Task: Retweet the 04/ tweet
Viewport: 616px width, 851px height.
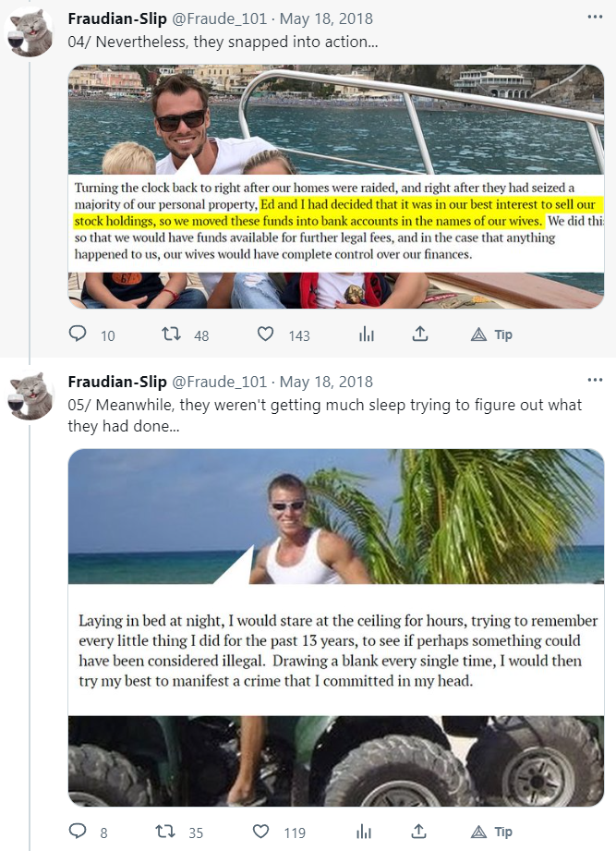Action: (171, 334)
